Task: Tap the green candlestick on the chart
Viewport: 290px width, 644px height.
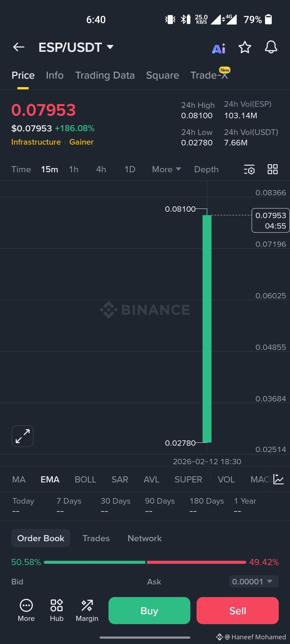Action: click(207, 329)
